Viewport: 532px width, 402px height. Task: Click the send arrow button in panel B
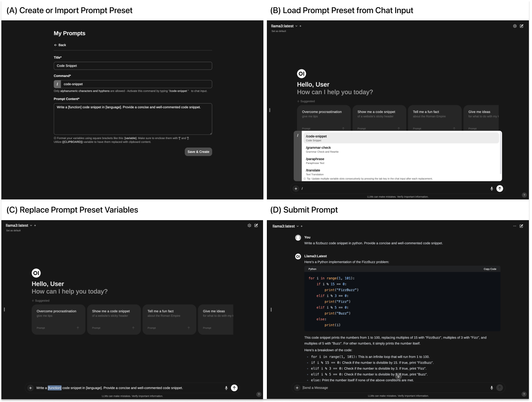tap(500, 188)
